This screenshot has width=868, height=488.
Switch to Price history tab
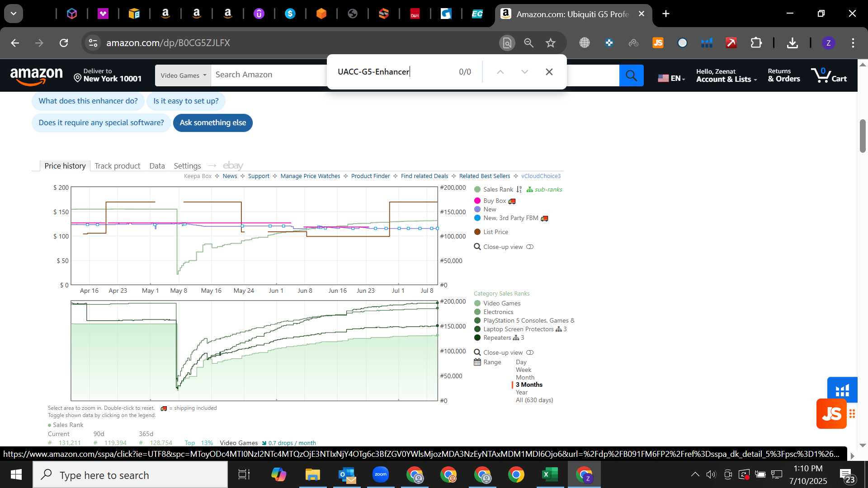pos(65,166)
